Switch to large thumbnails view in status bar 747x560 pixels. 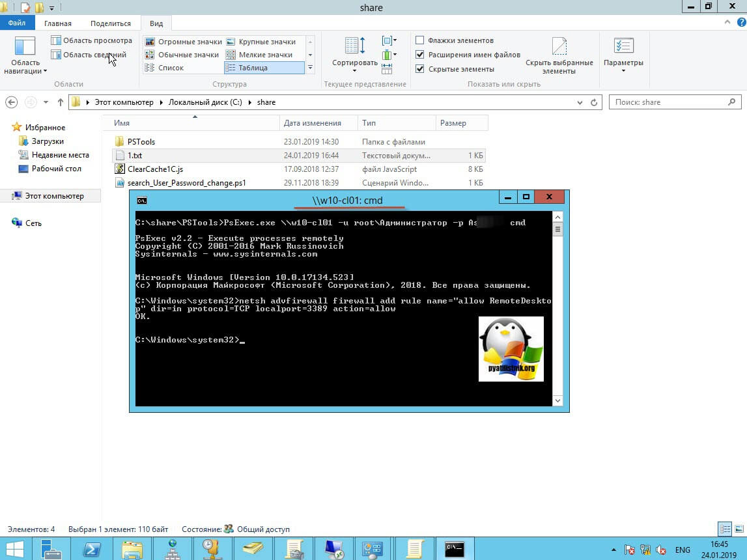(739, 529)
